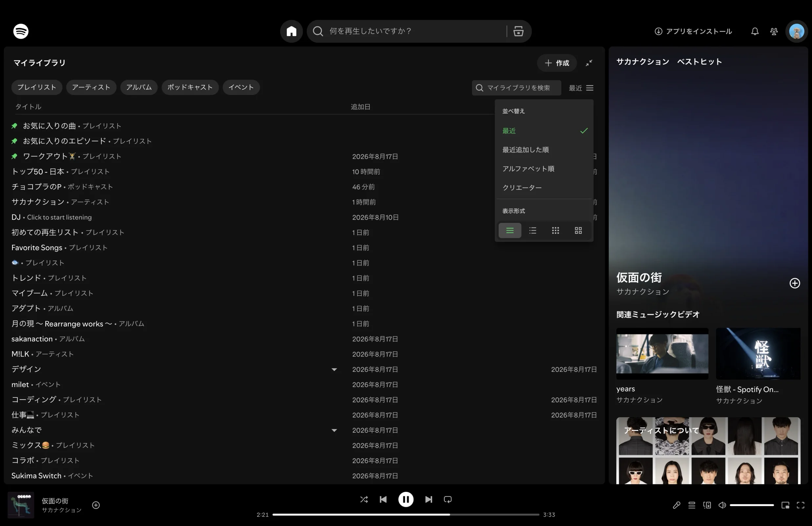Open friend activity icon
Viewport: 812px width, 526px height.
(774, 32)
